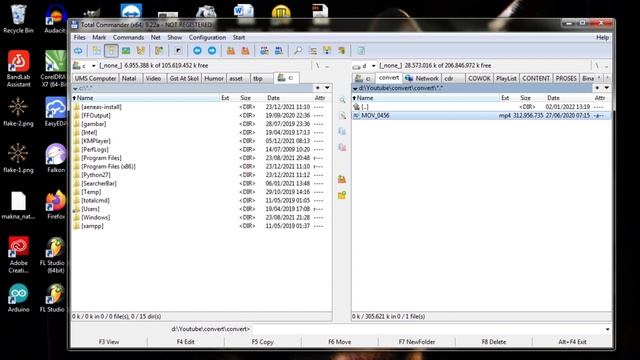640x360 pixels.
Task: Select the [Program Files (x86)] folder row
Action: coord(202,167)
